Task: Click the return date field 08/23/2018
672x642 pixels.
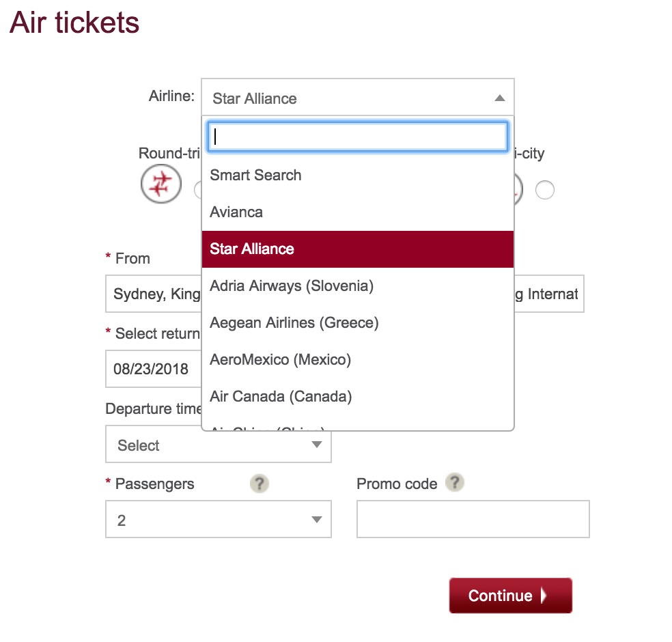Action: click(154, 369)
